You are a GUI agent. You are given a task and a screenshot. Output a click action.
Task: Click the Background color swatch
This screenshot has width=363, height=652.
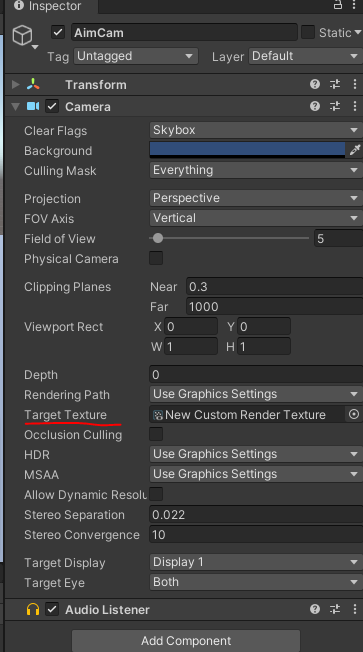(x=247, y=150)
